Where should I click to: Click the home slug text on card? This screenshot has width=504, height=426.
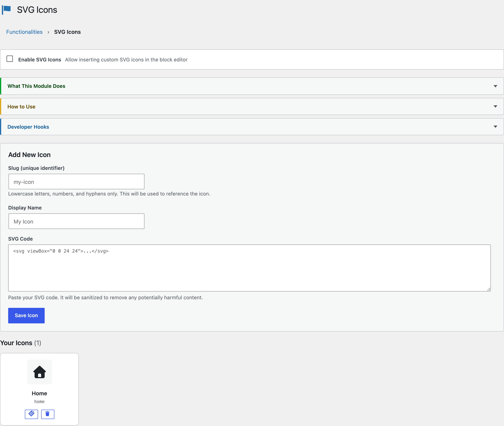[x=39, y=402]
